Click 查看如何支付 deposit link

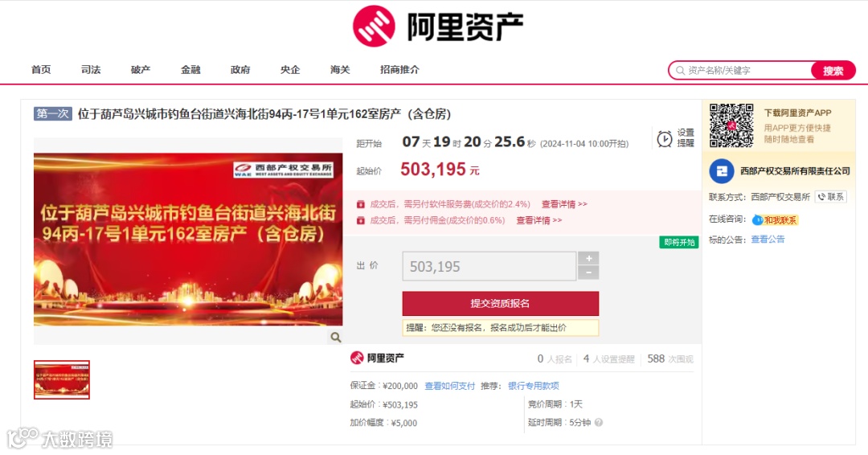449,386
